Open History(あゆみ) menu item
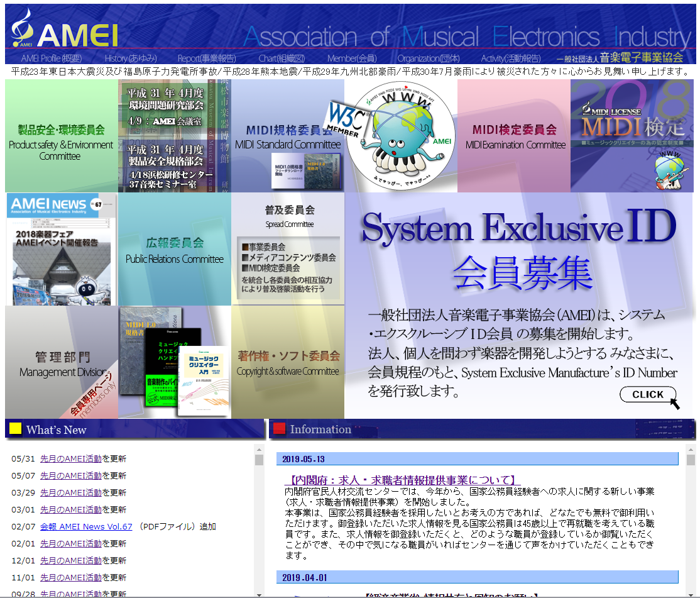This screenshot has height=598, width=700. [131, 58]
